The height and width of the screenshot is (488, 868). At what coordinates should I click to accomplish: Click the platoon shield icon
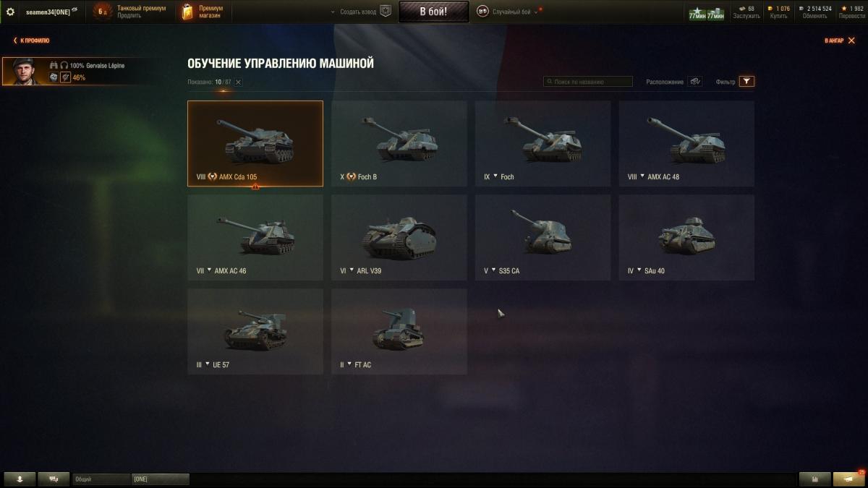tap(386, 12)
